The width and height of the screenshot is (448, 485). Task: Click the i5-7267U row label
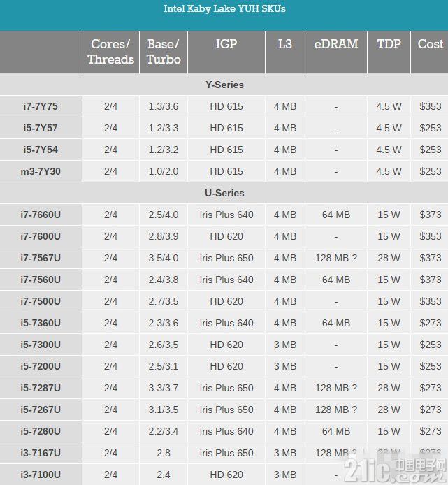[41, 410]
